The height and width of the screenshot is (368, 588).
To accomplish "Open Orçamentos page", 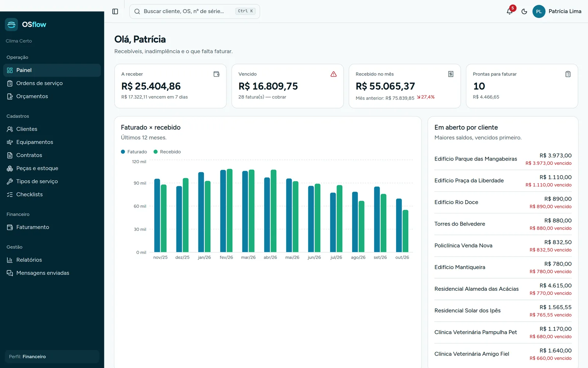I will tap(52, 96).
